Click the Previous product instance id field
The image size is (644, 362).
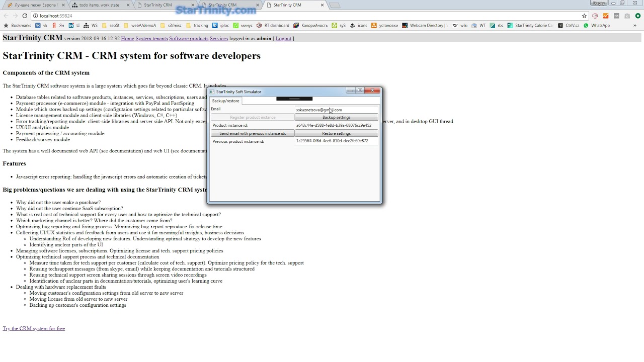coord(336,141)
